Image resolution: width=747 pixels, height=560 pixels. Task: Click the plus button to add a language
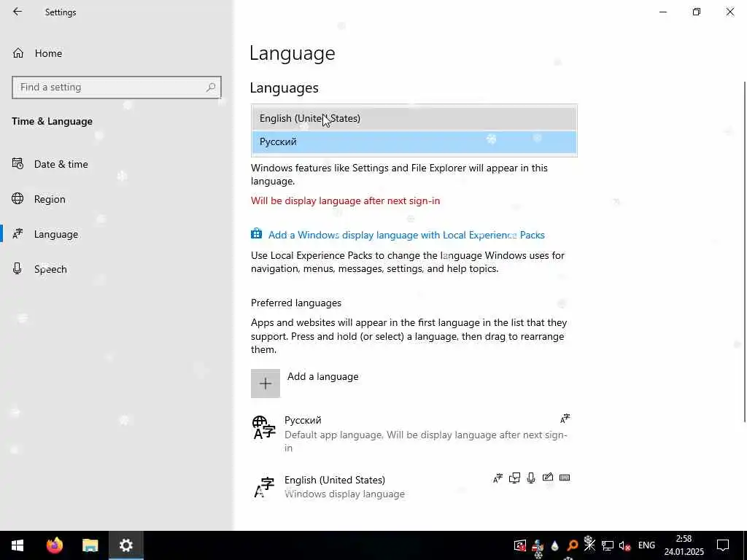tap(266, 384)
